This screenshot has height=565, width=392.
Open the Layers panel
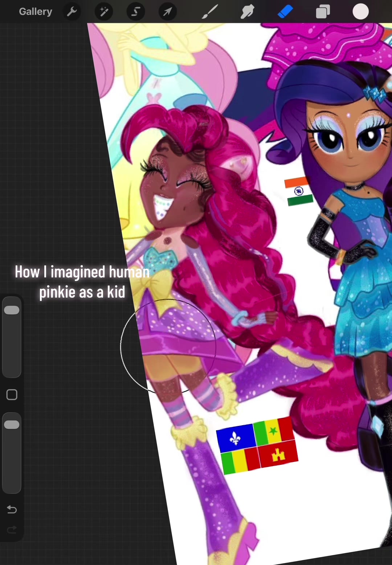pyautogui.click(x=323, y=12)
